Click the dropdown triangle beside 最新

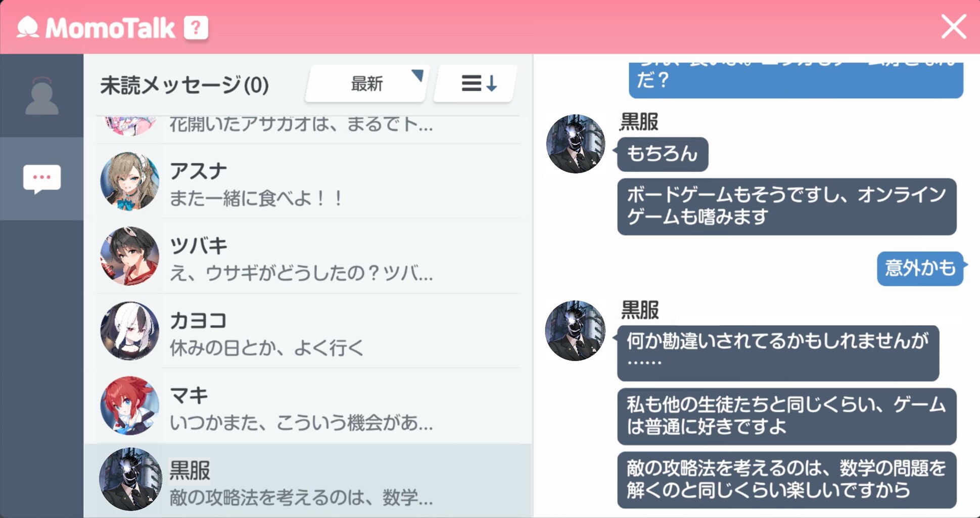[417, 75]
